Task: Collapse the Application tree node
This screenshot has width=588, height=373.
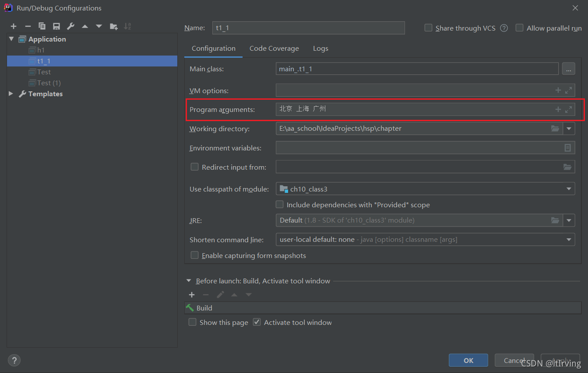Action: click(x=11, y=39)
